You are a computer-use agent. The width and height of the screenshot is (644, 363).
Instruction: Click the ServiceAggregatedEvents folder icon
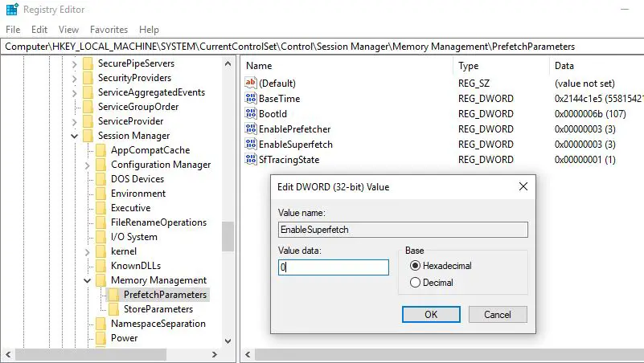(88, 92)
